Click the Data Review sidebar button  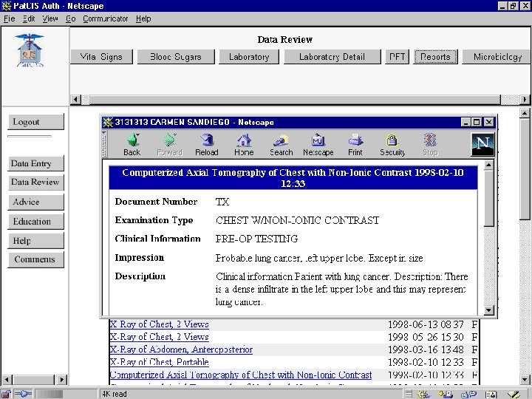tap(35, 183)
